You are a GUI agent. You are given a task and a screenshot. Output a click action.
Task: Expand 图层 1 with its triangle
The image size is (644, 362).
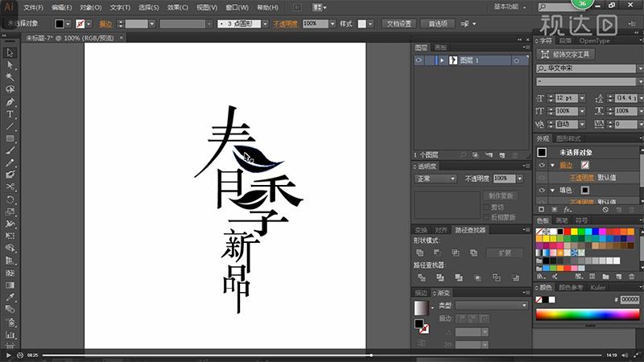(442, 60)
